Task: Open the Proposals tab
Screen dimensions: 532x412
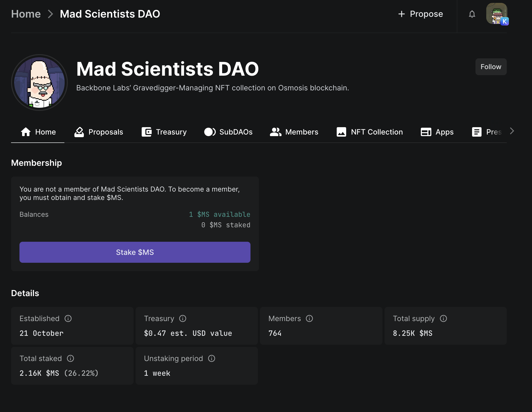Action: 99,132
